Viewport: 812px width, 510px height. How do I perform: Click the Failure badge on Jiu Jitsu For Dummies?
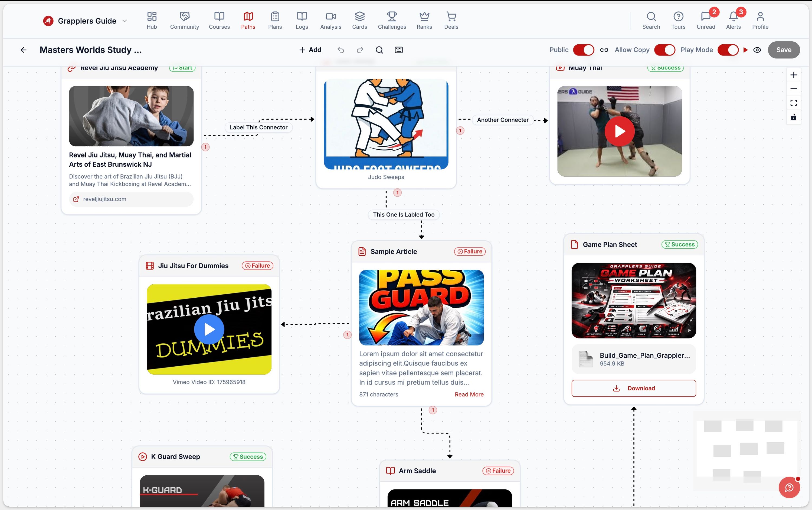[x=258, y=266]
